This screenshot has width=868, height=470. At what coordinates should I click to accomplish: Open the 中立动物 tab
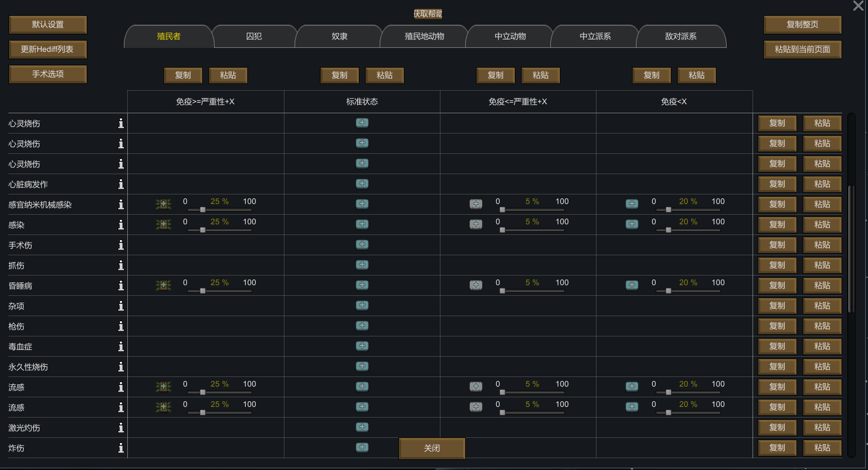(510, 37)
